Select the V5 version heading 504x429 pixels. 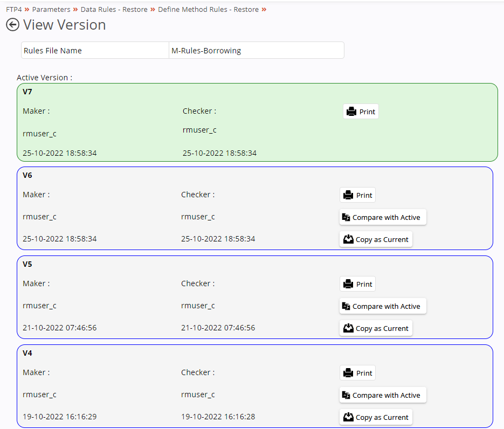click(x=27, y=264)
